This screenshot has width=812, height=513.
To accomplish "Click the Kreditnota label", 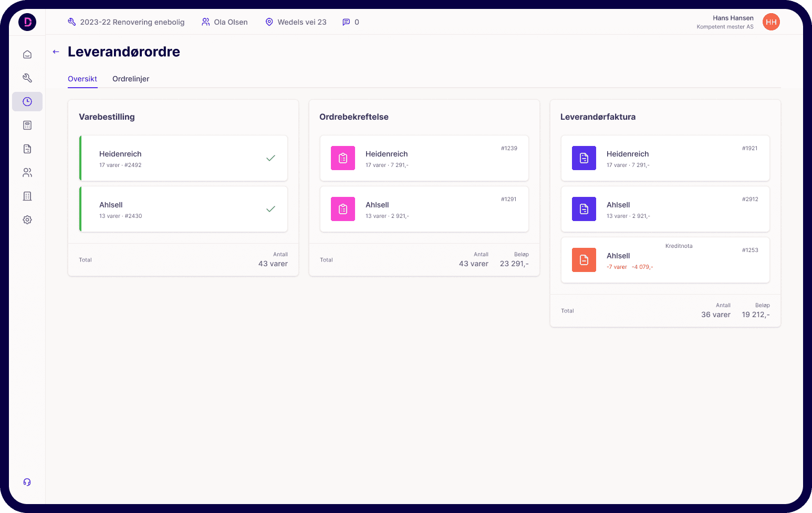I will [x=679, y=246].
